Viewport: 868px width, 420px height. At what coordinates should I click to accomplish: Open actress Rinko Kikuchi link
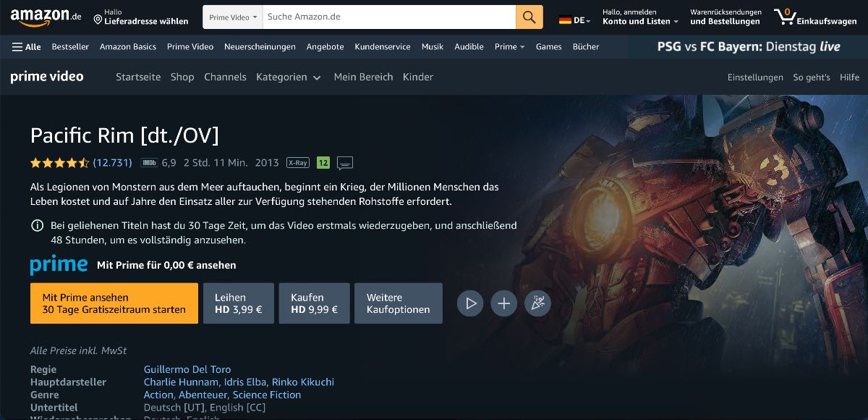point(304,382)
